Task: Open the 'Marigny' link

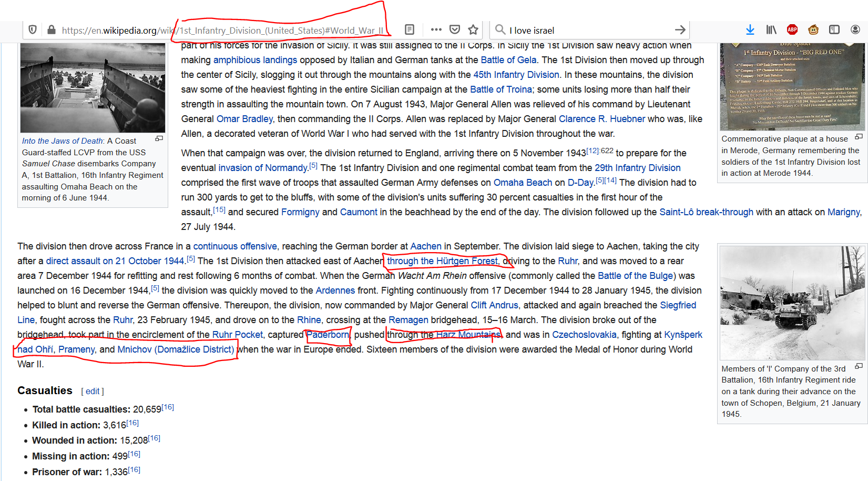Action: [x=843, y=212]
